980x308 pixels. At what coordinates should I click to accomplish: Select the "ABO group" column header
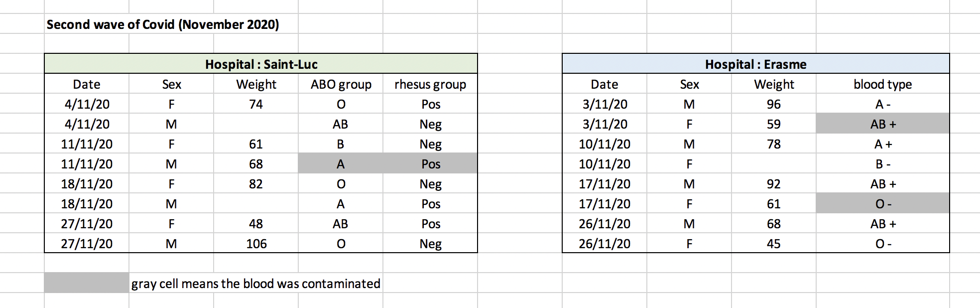341,84
